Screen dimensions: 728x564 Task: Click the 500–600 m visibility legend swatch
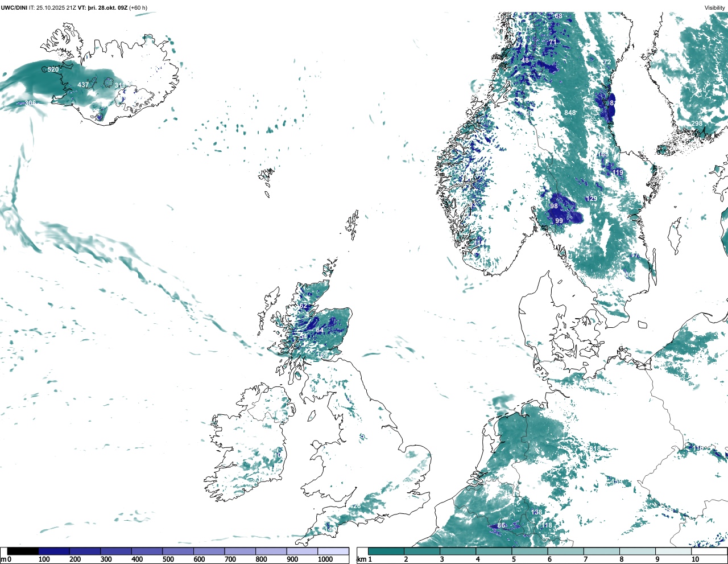178,551
